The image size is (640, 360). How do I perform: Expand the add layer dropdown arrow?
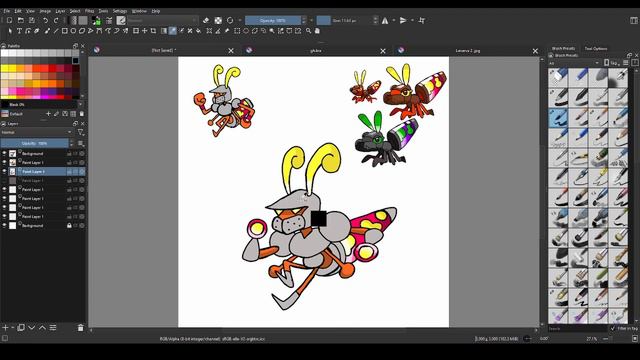[12, 328]
